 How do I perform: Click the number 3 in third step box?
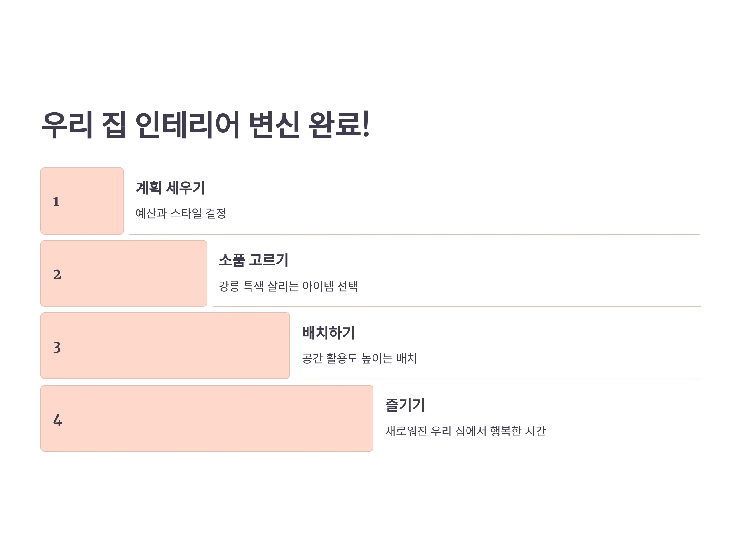(x=57, y=348)
